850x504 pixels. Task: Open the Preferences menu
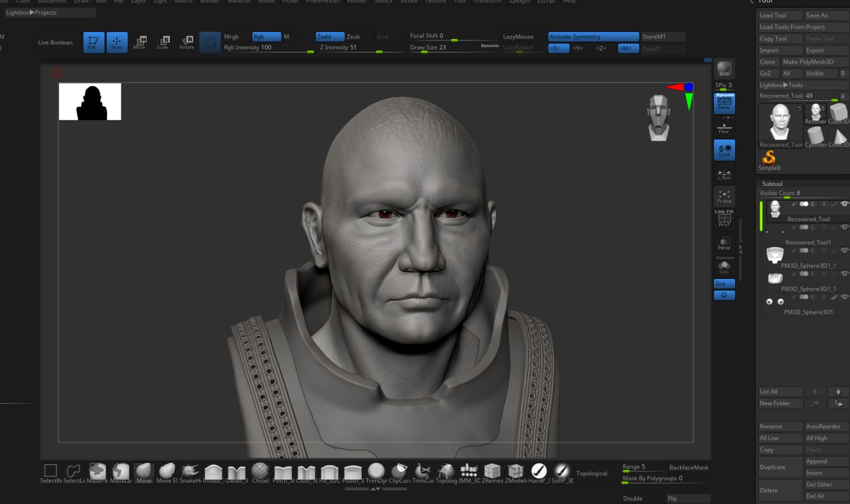click(323, 2)
